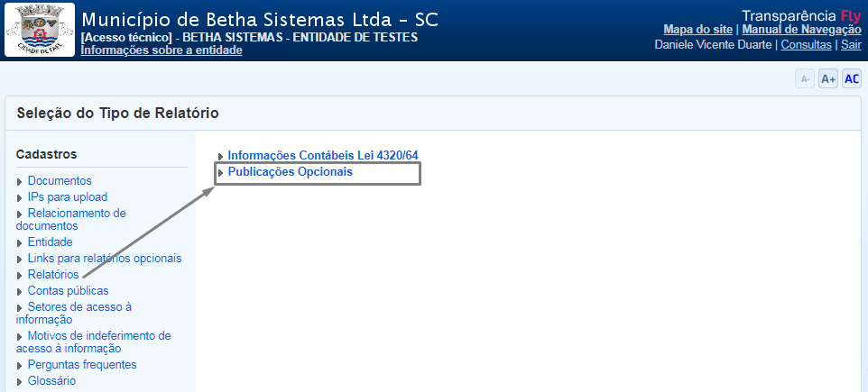Image resolution: width=868 pixels, height=392 pixels.
Task: Select IPs para upload menu item
Action: [67, 197]
